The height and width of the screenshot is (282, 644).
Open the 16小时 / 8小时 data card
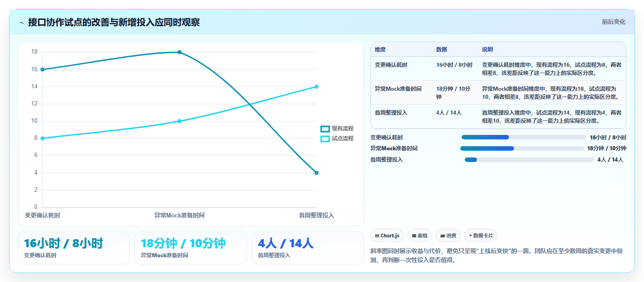[x=74, y=248]
